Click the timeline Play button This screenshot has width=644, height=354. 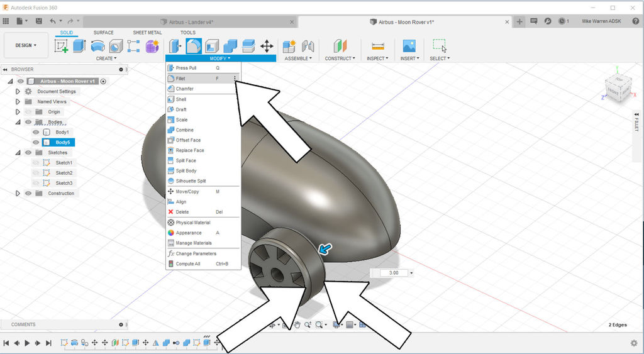pyautogui.click(x=27, y=343)
